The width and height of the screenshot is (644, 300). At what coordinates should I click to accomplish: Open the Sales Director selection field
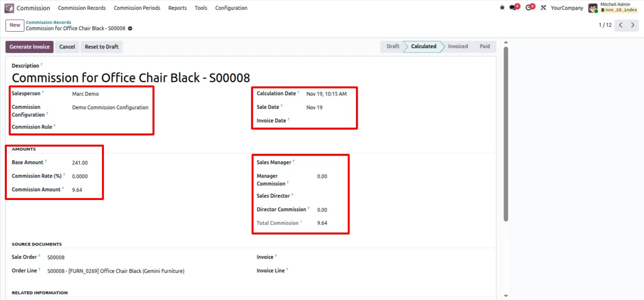click(404, 196)
